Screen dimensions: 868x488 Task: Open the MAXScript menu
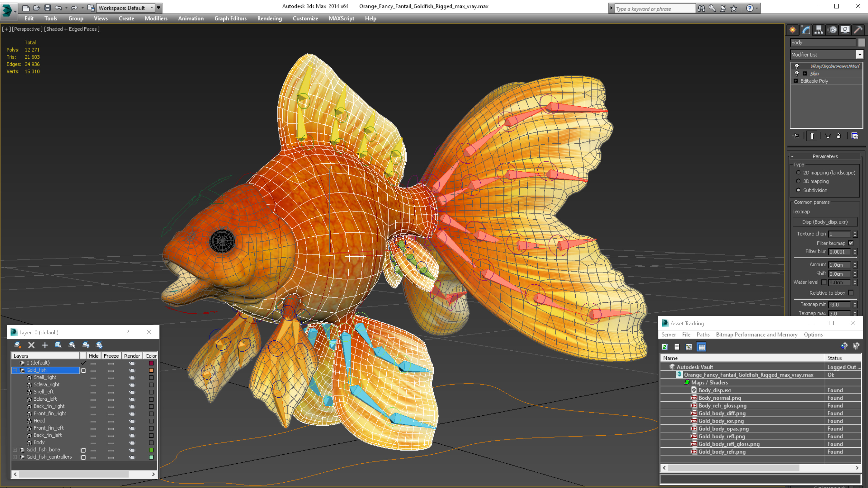341,18
